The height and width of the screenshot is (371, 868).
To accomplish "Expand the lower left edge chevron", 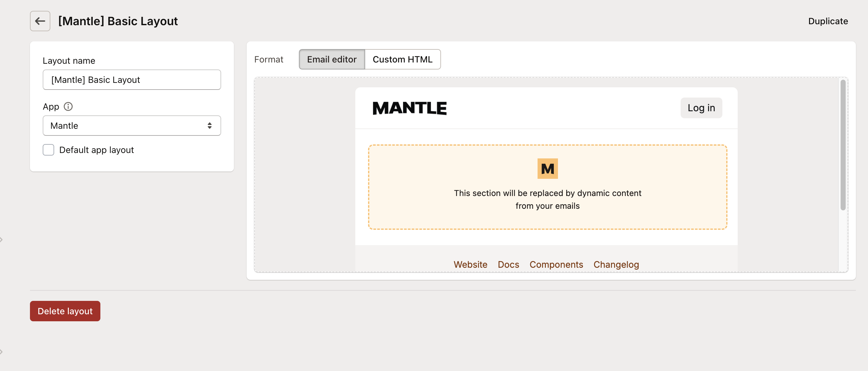I will [1, 352].
